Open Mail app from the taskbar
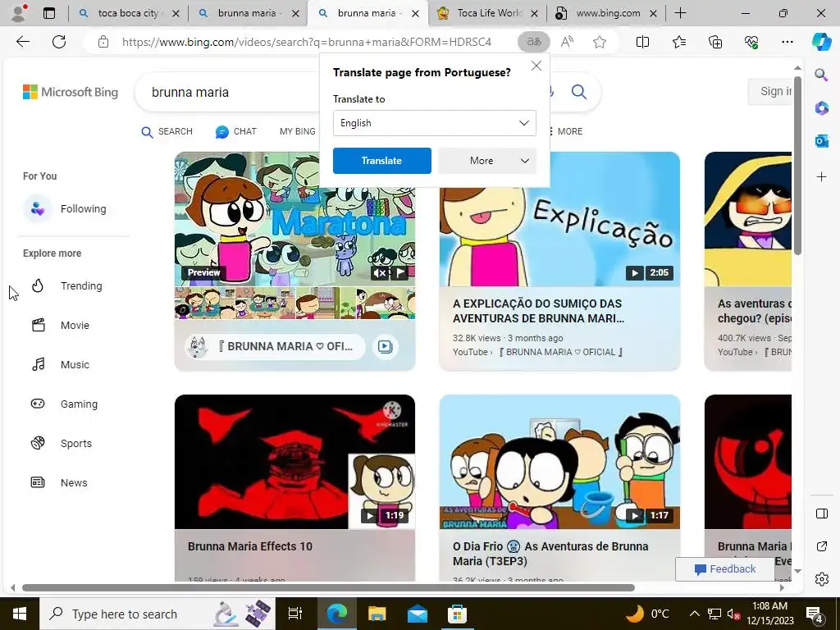840x630 pixels. click(417, 614)
